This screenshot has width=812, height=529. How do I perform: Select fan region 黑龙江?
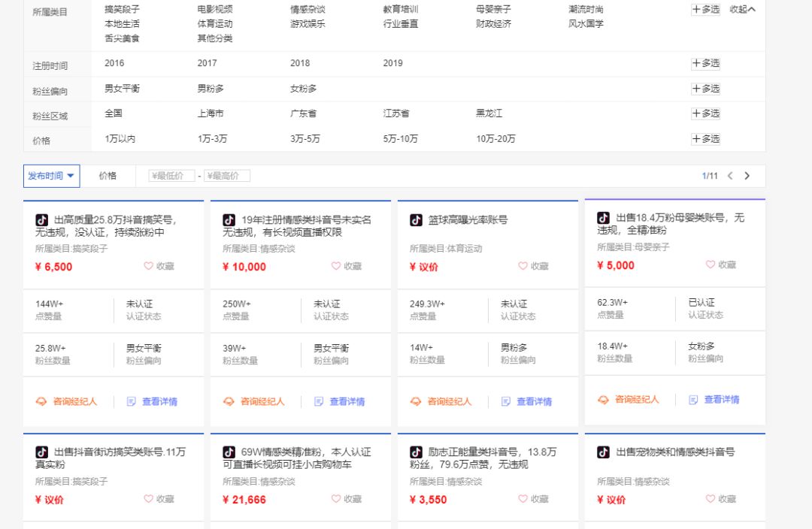tap(489, 113)
